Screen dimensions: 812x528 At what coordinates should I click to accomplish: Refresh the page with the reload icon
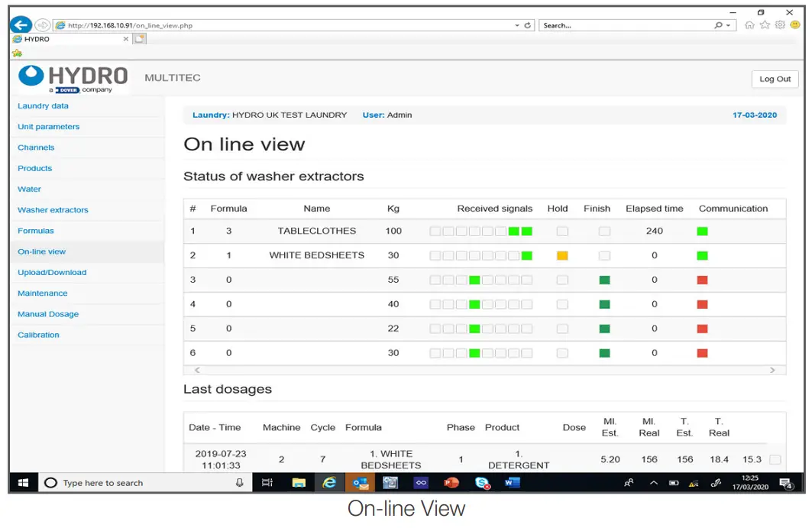pos(528,25)
